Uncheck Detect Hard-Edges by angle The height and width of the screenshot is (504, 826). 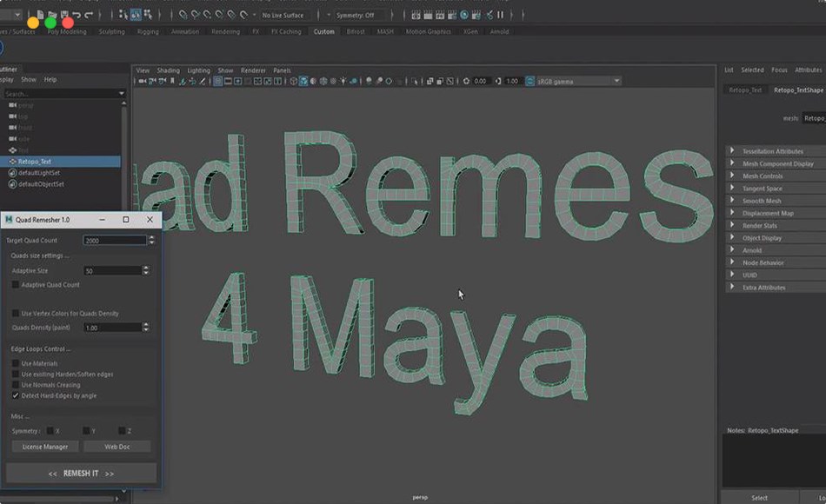point(16,395)
